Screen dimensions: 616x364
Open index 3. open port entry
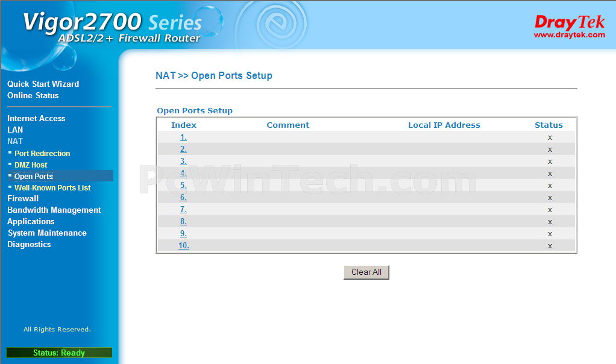tap(183, 161)
